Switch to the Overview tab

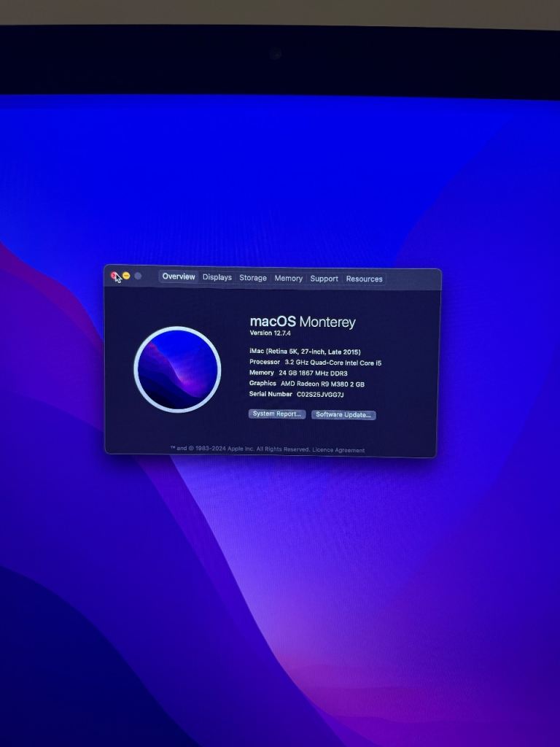pyautogui.click(x=179, y=277)
